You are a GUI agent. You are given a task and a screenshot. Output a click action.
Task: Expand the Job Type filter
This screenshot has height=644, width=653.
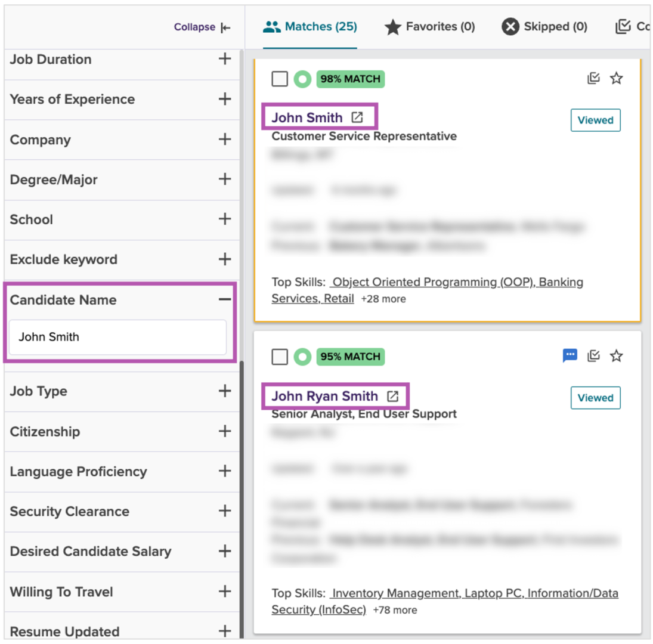[224, 391]
